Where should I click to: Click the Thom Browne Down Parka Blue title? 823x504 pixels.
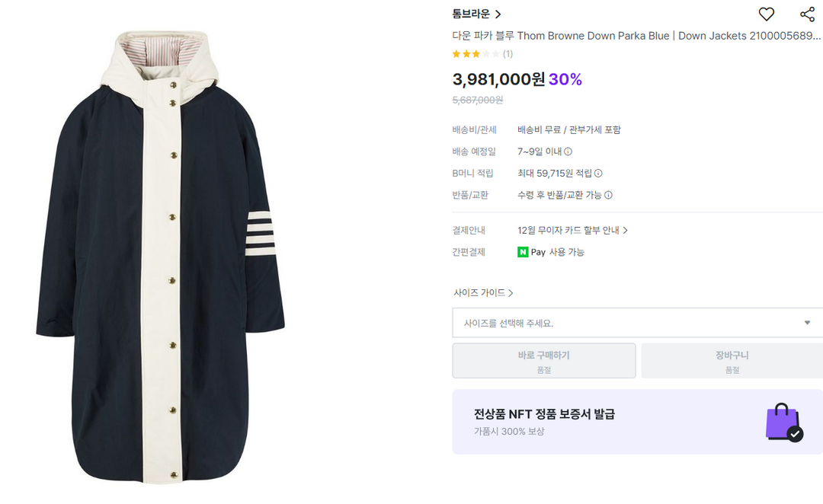tap(636, 35)
